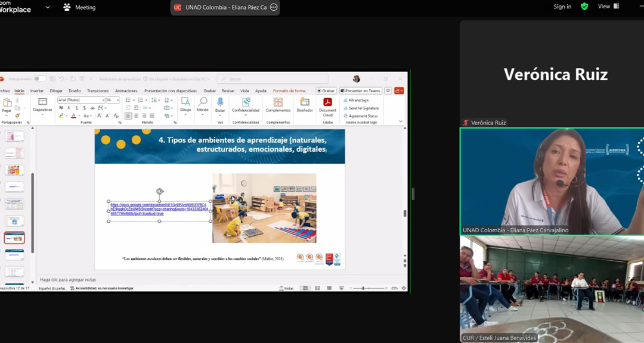Toggle the Autoguardado switch
644x343 pixels.
pos(39,79)
